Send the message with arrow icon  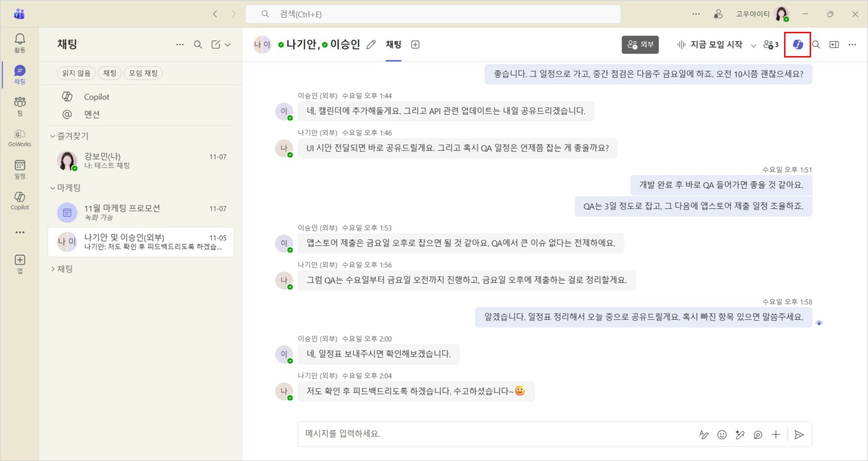click(799, 435)
